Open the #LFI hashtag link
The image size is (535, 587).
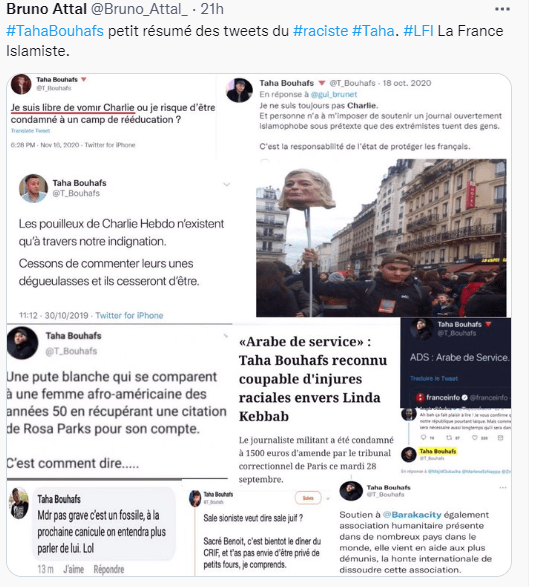point(418,31)
